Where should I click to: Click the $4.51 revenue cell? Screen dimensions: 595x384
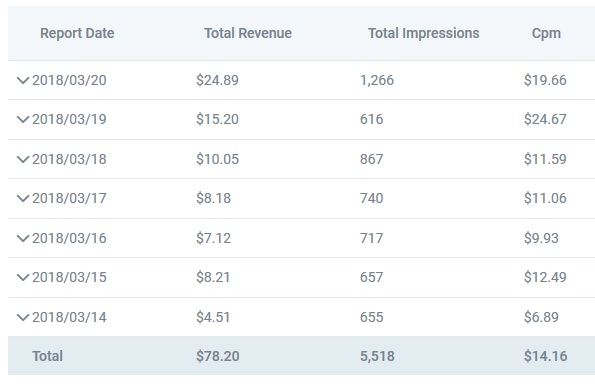coord(213,317)
